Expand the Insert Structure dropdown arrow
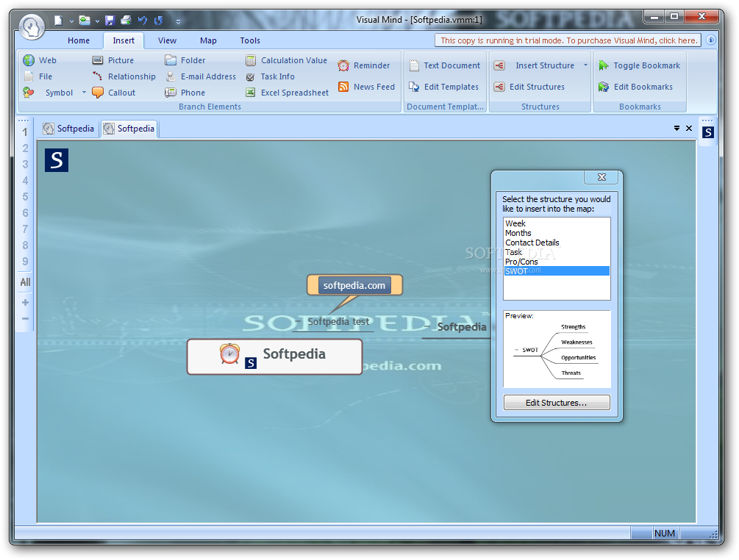 585,65
